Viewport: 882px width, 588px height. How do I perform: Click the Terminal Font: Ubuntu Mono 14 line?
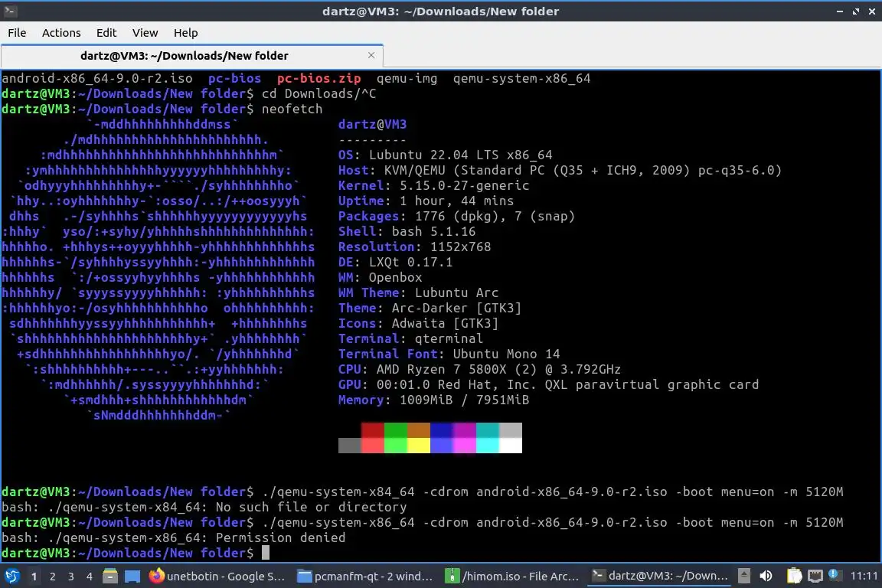click(449, 354)
